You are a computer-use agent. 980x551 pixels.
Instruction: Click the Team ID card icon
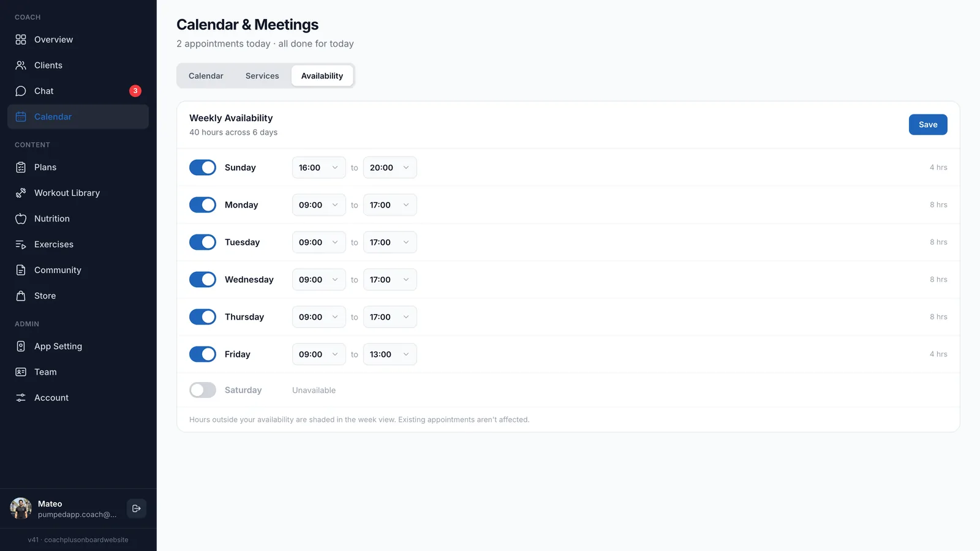click(x=21, y=372)
